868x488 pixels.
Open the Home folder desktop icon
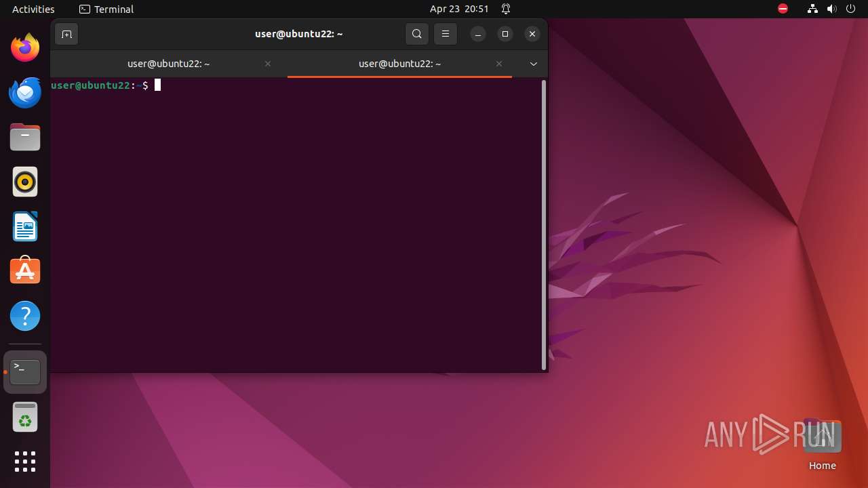click(x=822, y=445)
